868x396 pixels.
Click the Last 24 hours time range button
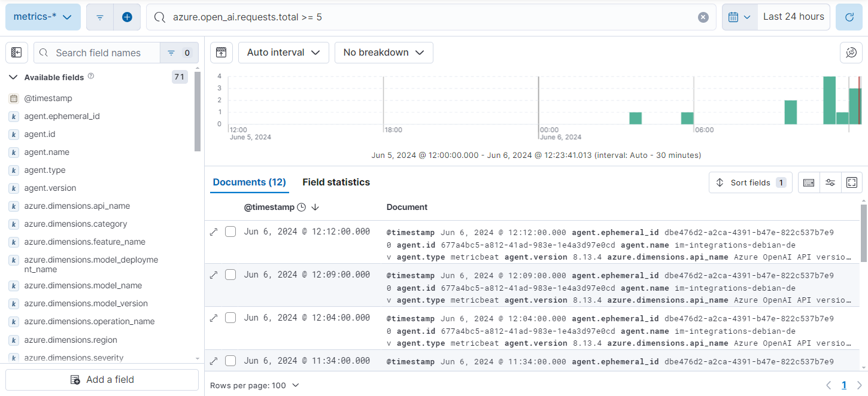(794, 16)
